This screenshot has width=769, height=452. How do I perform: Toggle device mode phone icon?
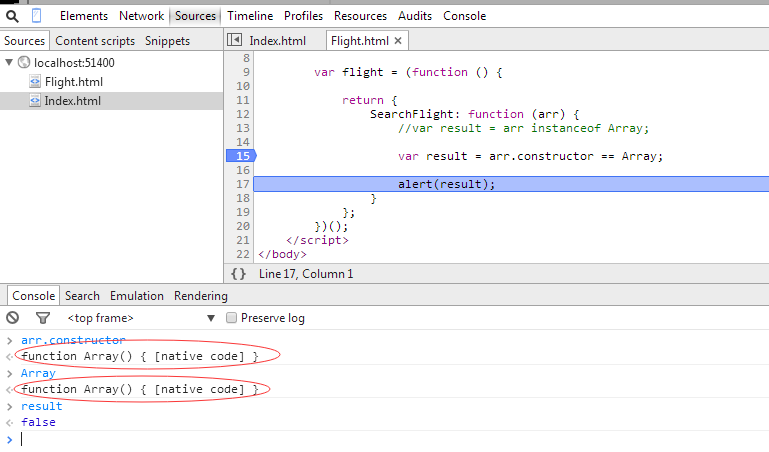coord(36,16)
